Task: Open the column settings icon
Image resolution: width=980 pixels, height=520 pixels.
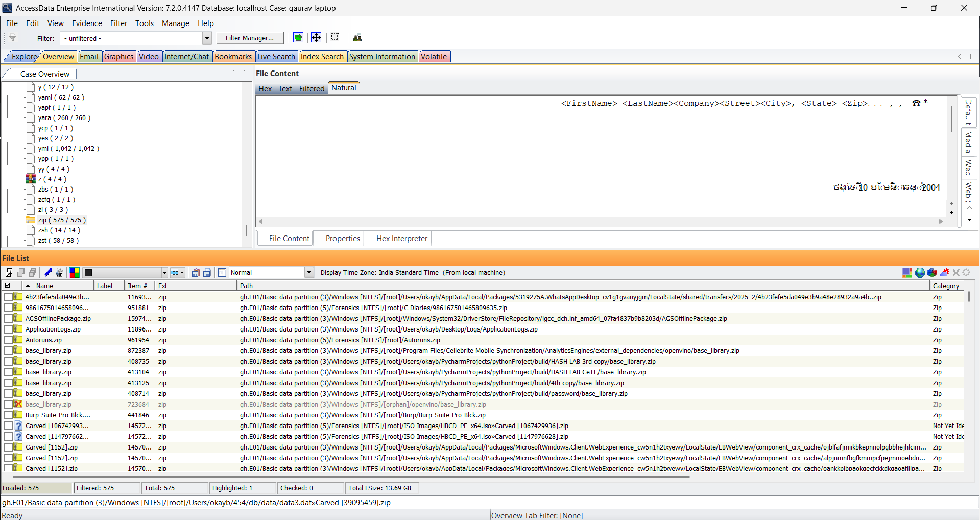Action: [222, 273]
